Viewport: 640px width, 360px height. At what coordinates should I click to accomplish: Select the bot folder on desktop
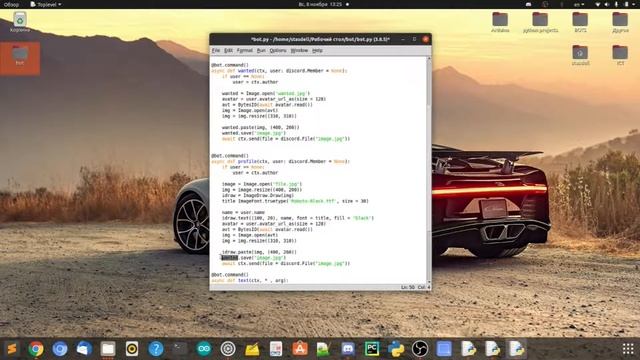click(x=20, y=58)
